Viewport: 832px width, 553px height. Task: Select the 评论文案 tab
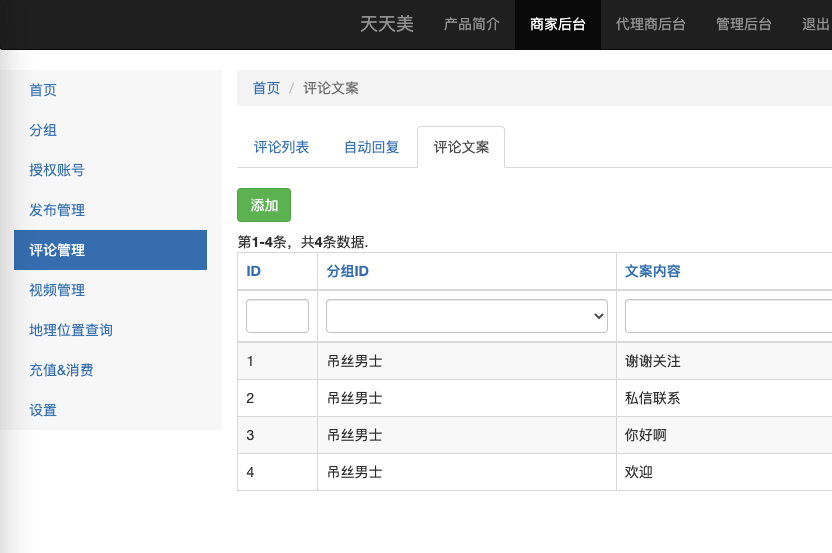tap(461, 147)
